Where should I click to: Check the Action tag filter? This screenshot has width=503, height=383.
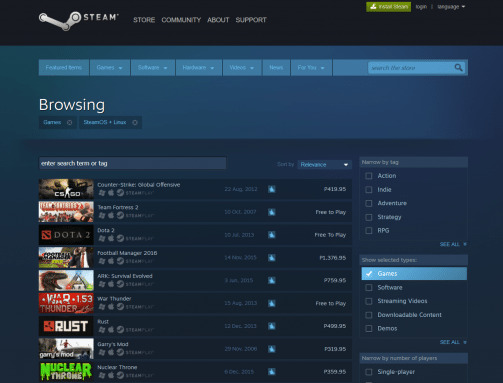pyautogui.click(x=369, y=176)
